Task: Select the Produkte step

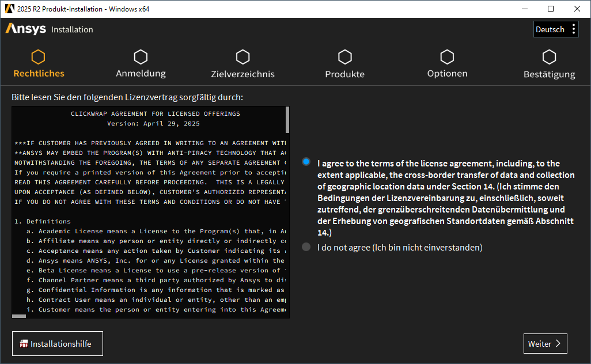Action: pyautogui.click(x=345, y=64)
